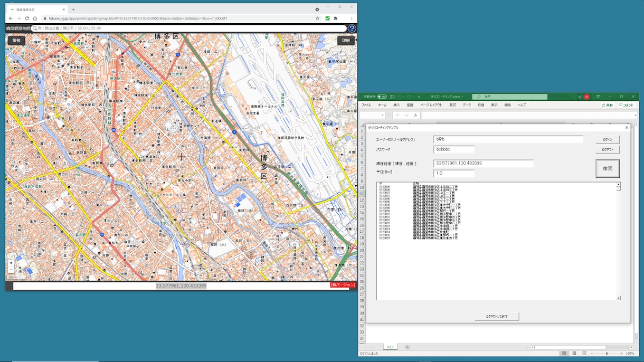Open the データ ribbon tab
The width and height of the screenshot is (644, 362).
[467, 105]
